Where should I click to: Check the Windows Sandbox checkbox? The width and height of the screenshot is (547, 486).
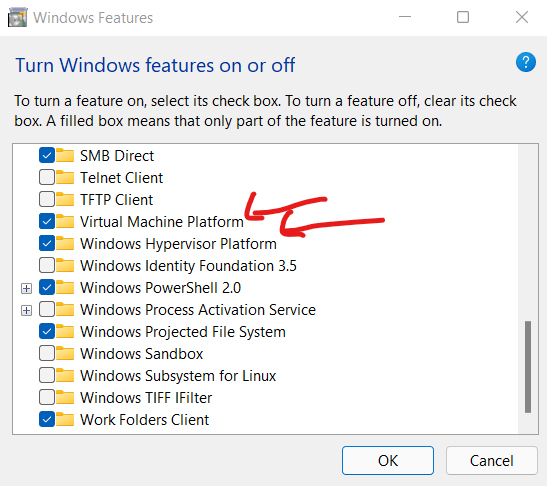coord(47,353)
